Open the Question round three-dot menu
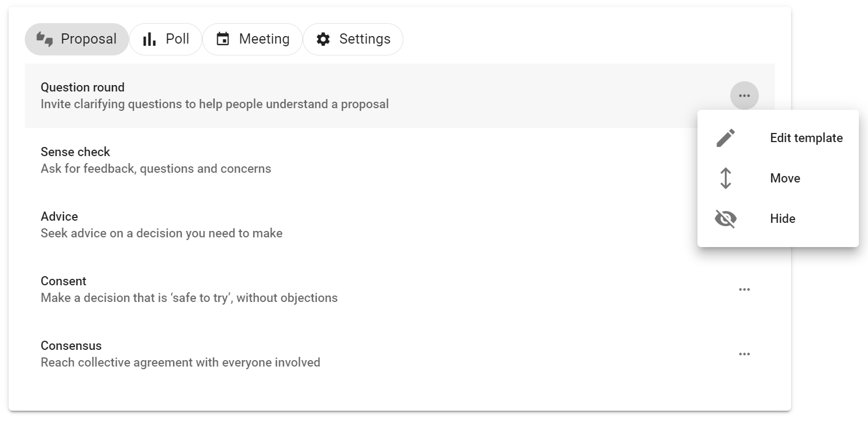 coord(744,95)
